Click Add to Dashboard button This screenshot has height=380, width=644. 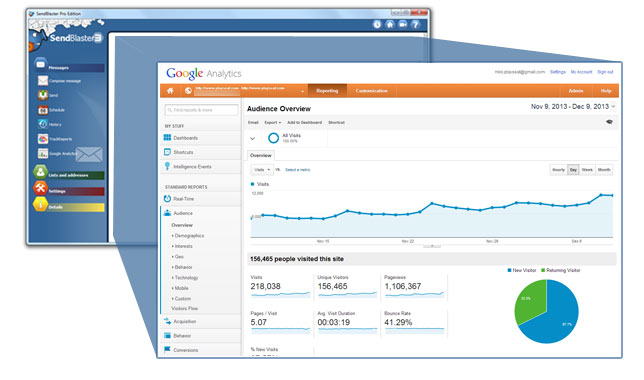(304, 122)
